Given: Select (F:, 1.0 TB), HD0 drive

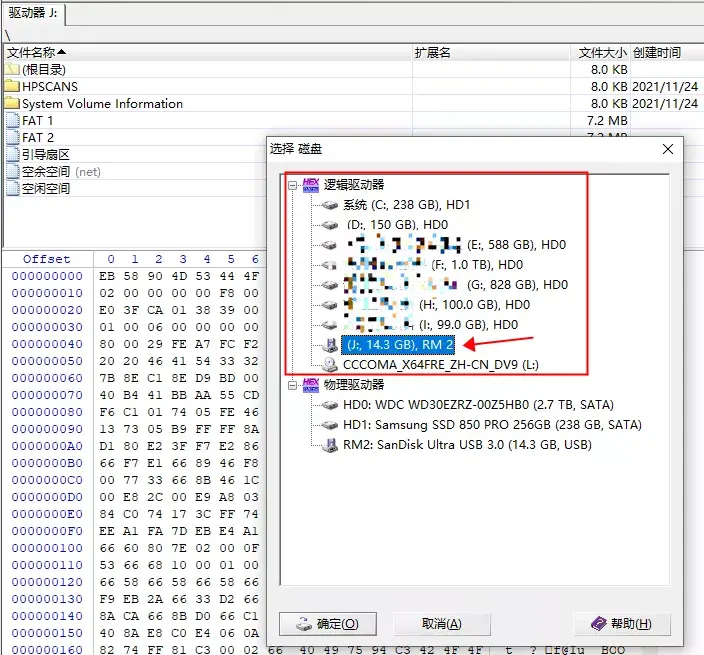Looking at the screenshot, I should click(435, 265).
